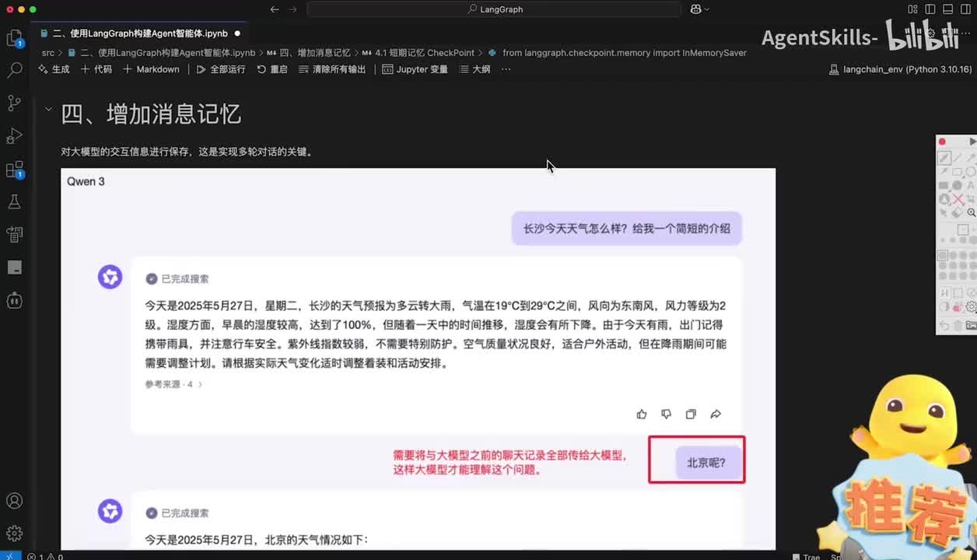Click the thumbs up icon on Qwen reply

tap(642, 415)
